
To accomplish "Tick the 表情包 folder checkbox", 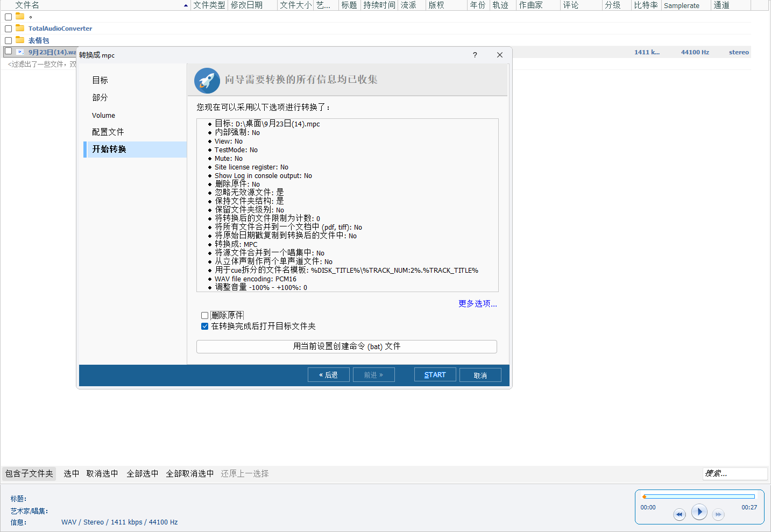I will pos(8,40).
